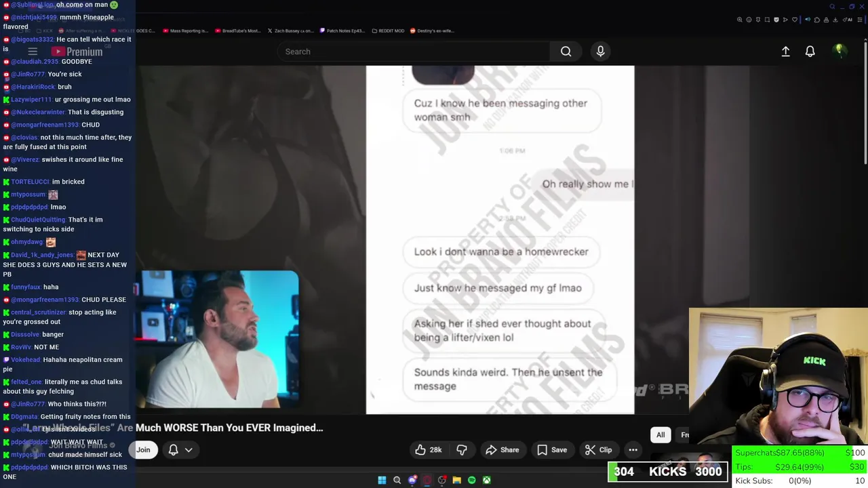Open File Explorer from the taskbar
The width and height of the screenshot is (868, 488).
[456, 480]
